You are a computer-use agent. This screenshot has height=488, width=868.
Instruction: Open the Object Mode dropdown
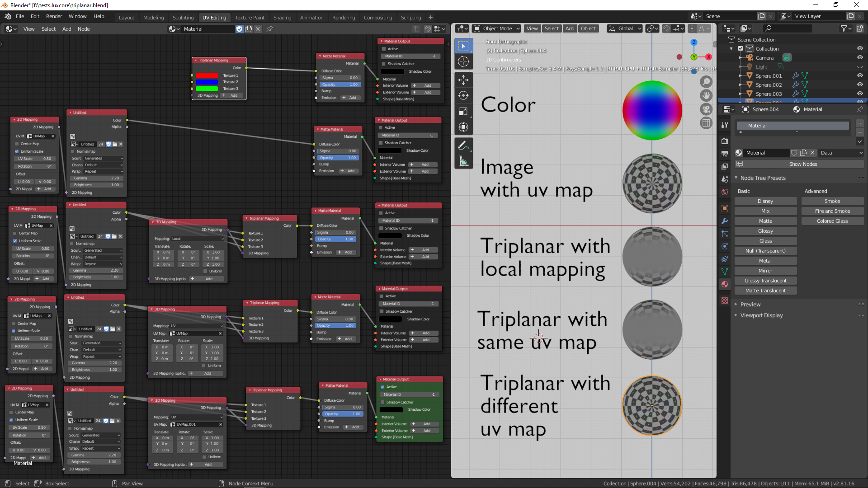click(497, 28)
